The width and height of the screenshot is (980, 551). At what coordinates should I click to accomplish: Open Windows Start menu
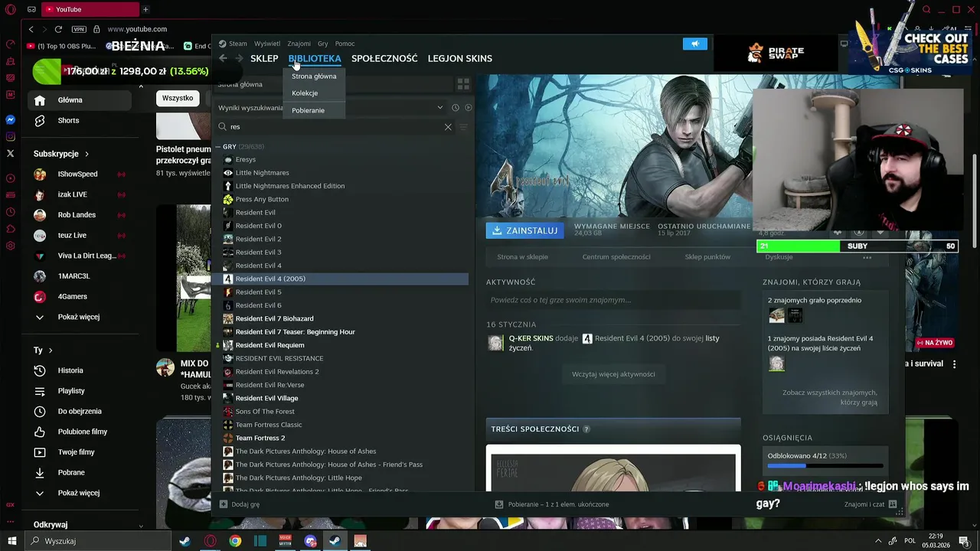(12, 541)
